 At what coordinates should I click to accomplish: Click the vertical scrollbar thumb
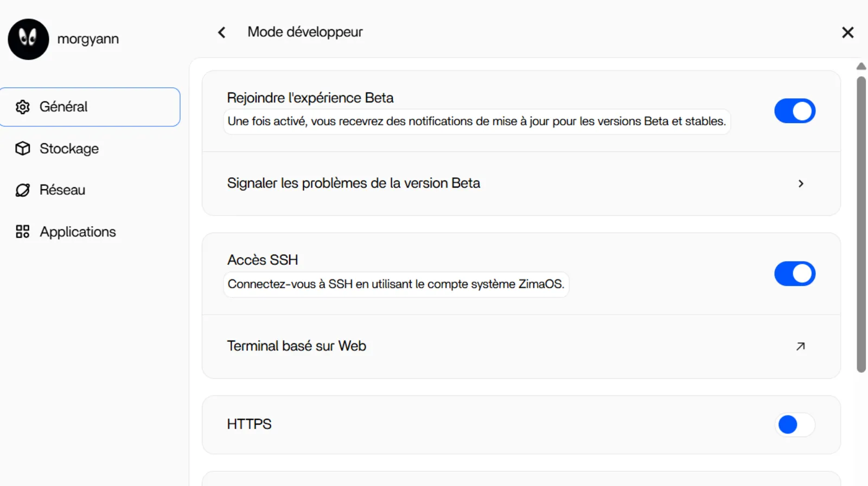(861, 223)
